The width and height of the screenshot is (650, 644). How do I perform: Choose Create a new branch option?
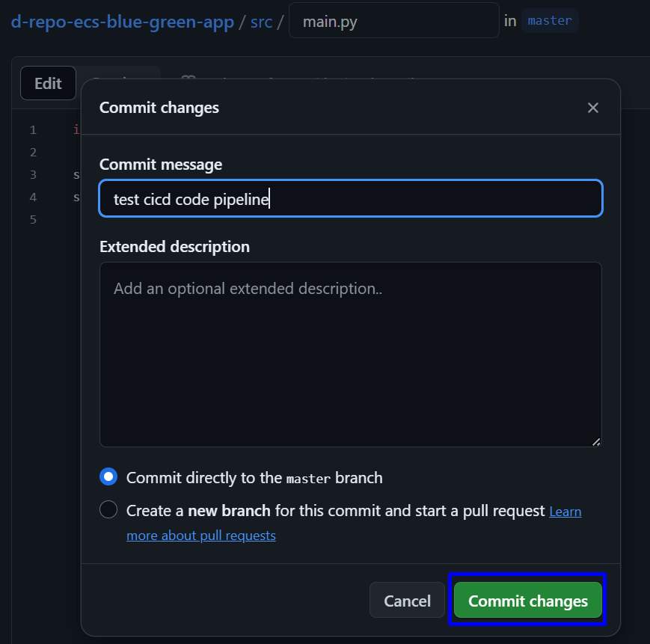(109, 510)
